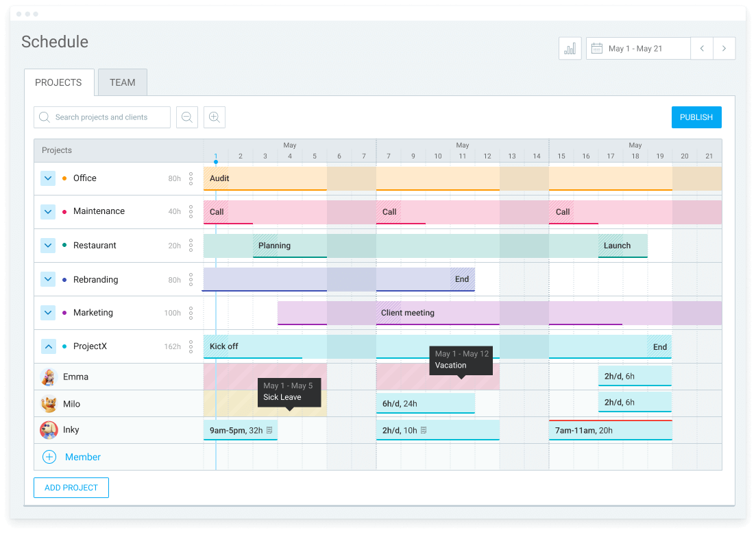
Task: Click the PUBLISH button
Action: (696, 117)
